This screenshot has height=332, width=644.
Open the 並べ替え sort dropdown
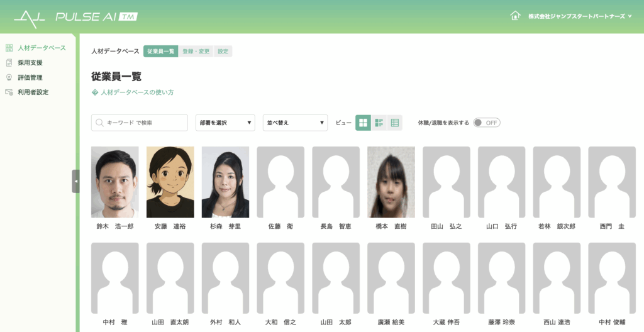(296, 123)
